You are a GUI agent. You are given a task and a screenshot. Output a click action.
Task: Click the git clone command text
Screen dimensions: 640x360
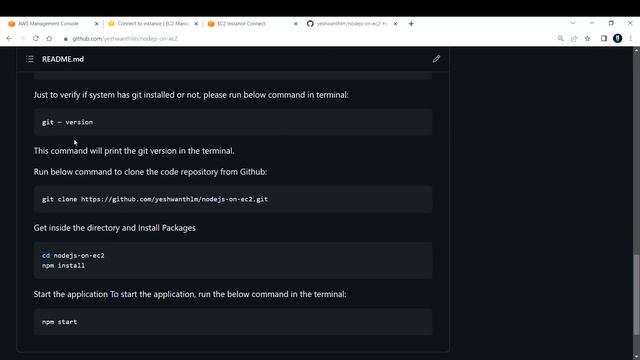coord(155,199)
